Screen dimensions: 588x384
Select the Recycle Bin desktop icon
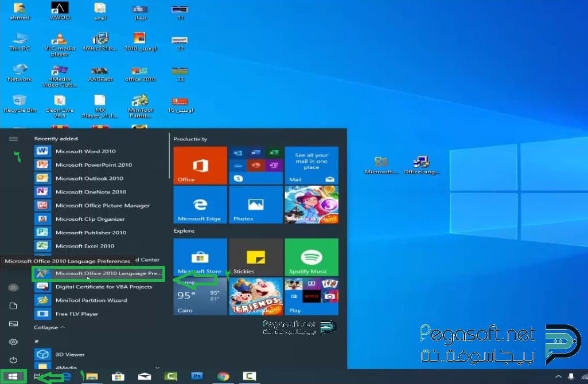click(x=20, y=104)
